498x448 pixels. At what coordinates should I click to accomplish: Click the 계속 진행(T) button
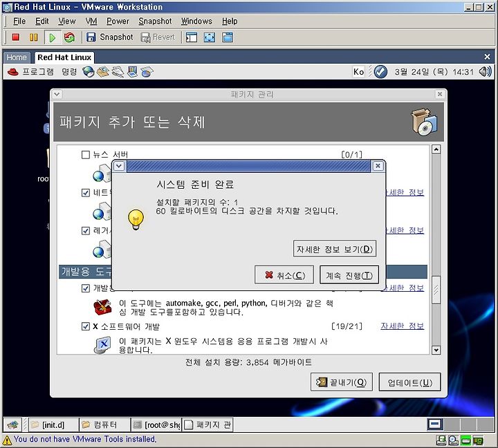[x=349, y=275]
